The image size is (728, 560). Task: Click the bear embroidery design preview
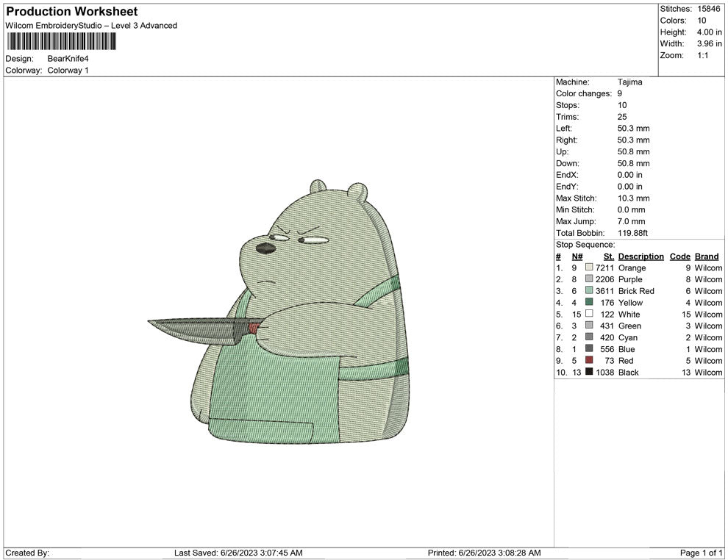[x=279, y=312]
